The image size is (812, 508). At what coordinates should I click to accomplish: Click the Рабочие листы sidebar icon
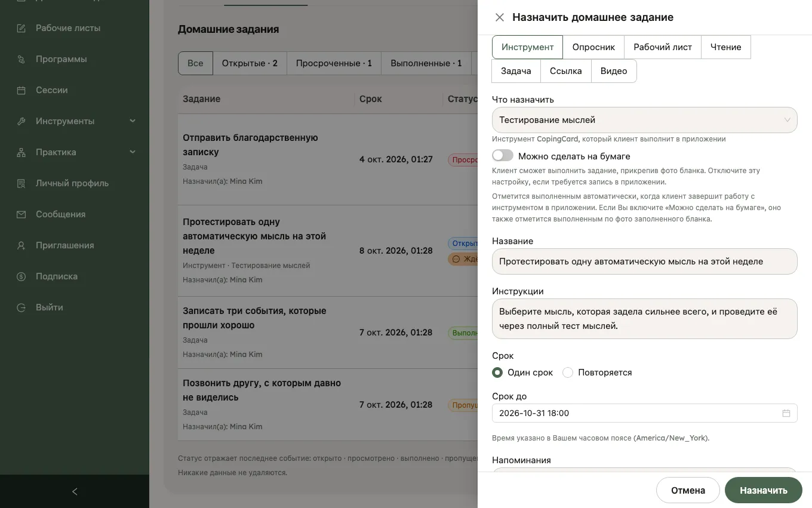(x=21, y=28)
